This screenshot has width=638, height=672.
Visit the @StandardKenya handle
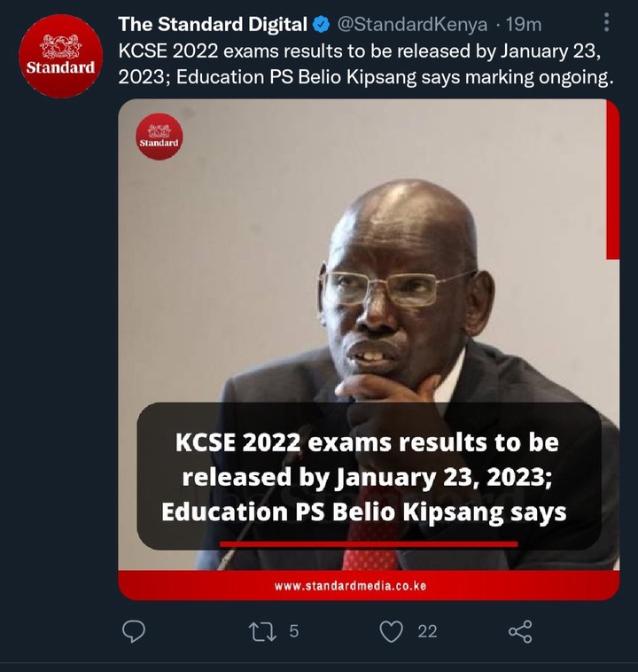pyautogui.click(x=412, y=25)
